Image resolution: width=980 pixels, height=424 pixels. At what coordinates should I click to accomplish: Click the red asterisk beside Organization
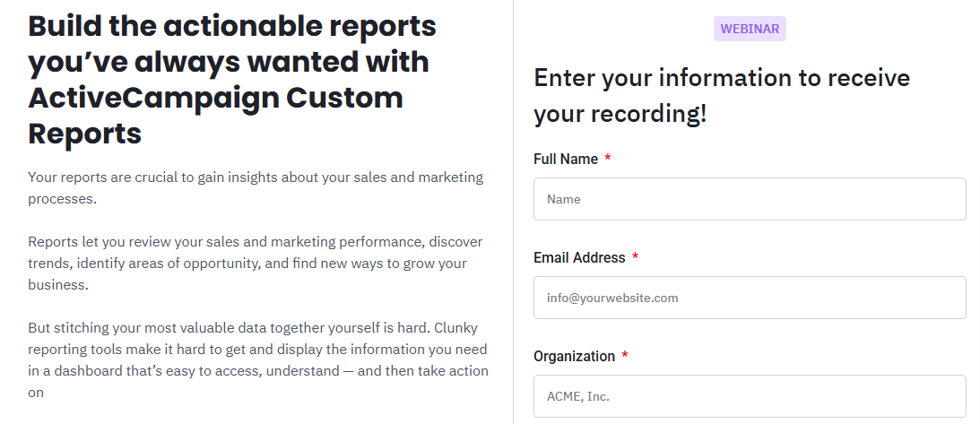coord(625,357)
